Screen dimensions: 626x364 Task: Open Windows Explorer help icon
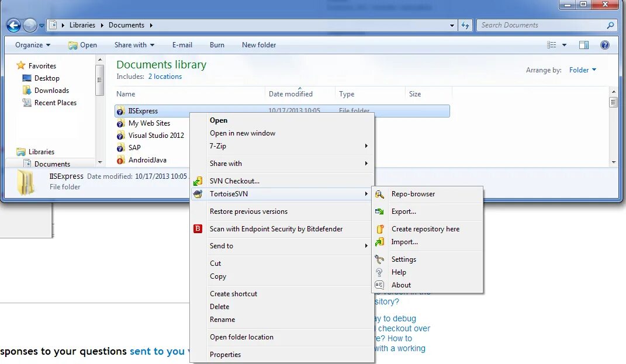pyautogui.click(x=605, y=45)
